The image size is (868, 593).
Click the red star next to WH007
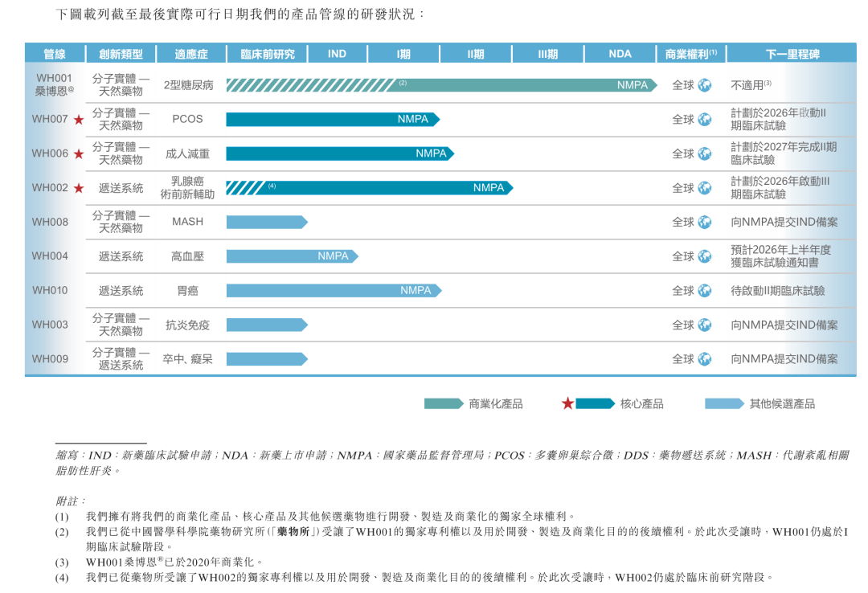tap(79, 120)
